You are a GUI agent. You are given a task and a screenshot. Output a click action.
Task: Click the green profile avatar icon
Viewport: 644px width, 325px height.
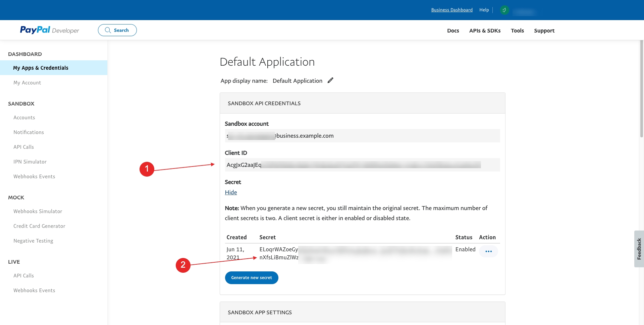504,10
